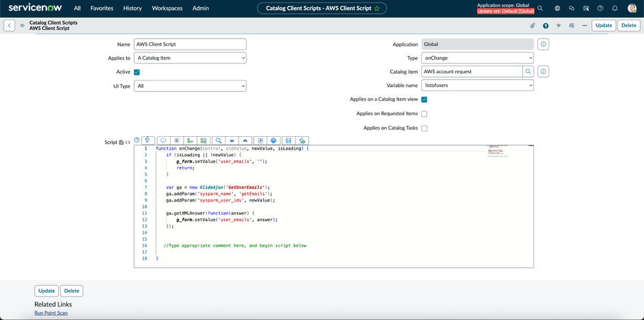
Task: Open the chat conversations icon in header
Action: click(571, 9)
